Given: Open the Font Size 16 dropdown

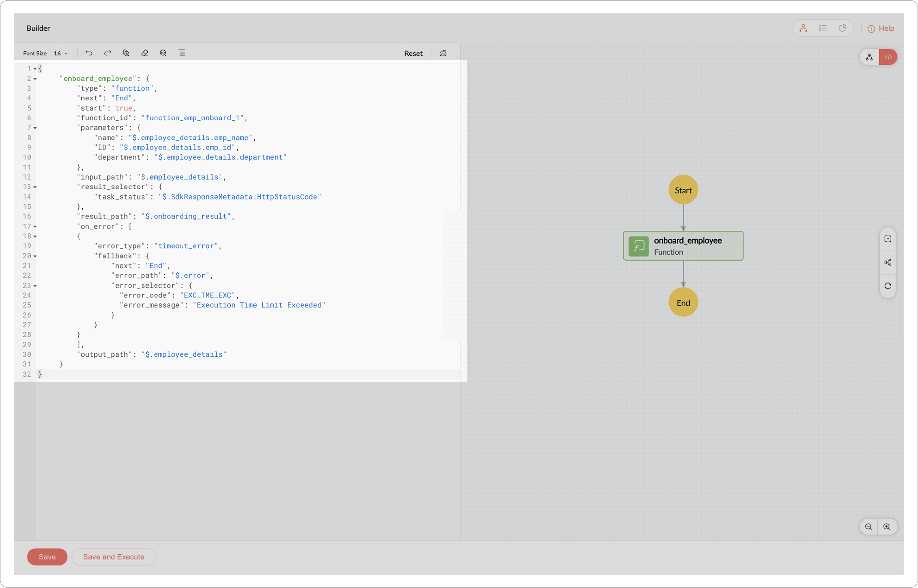Looking at the screenshot, I should pyautogui.click(x=61, y=54).
